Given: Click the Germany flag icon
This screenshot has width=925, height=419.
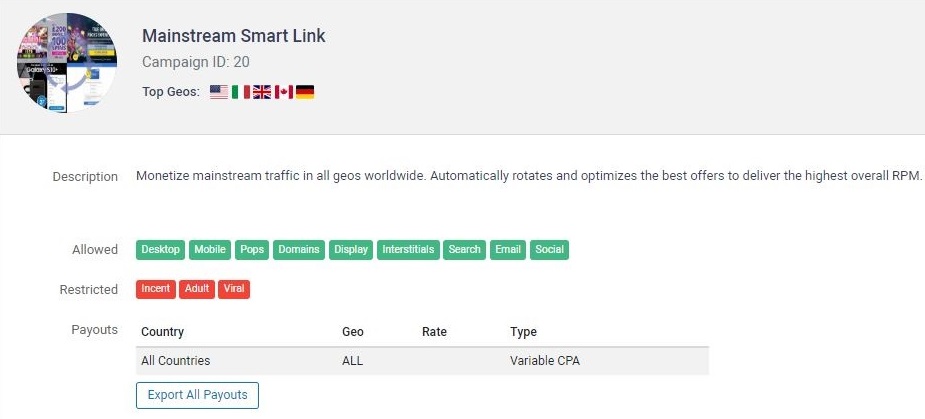Looking at the screenshot, I should [x=305, y=92].
